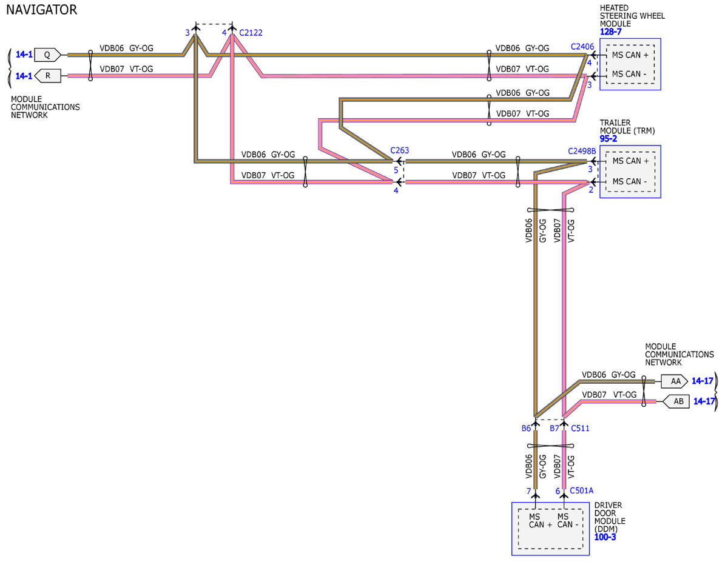Select pin B7 at connector C511
This screenshot has height=562, width=728.
pyautogui.click(x=554, y=428)
